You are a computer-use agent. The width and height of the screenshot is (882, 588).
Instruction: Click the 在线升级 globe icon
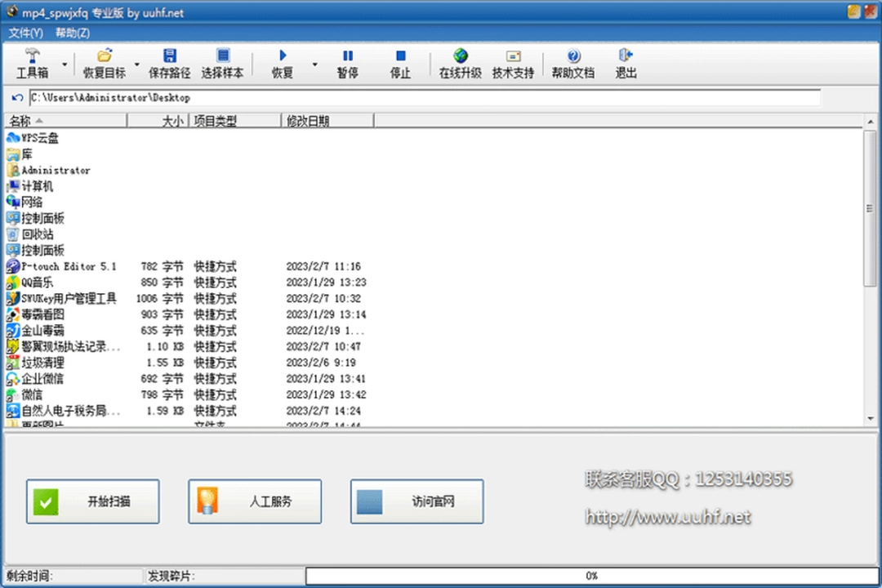click(x=461, y=56)
